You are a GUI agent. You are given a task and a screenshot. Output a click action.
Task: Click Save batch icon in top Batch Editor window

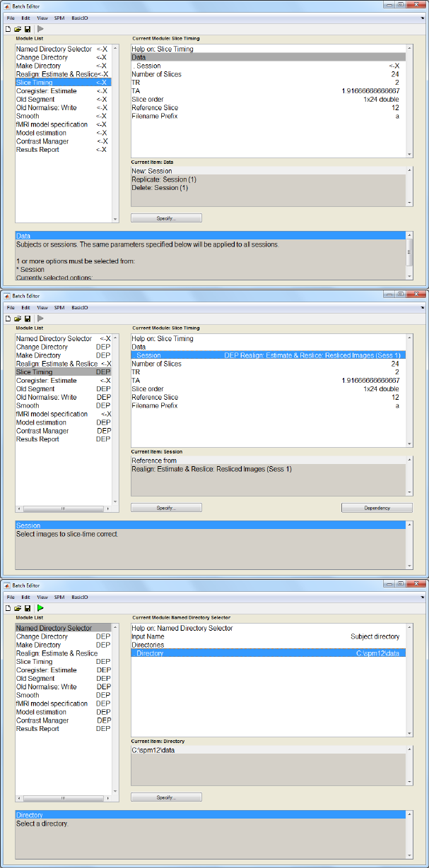(x=27, y=29)
